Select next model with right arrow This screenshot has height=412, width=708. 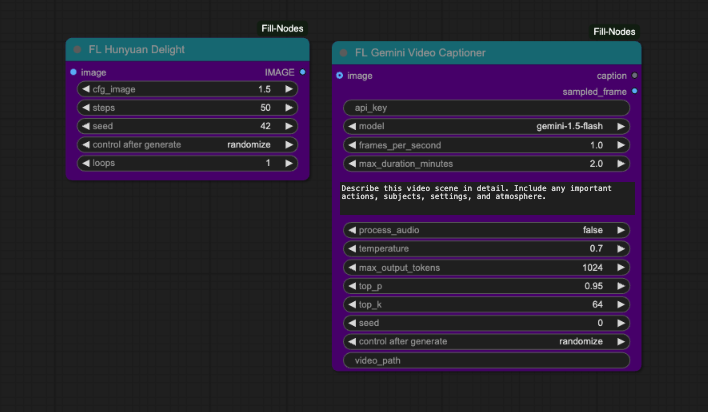[621, 126]
